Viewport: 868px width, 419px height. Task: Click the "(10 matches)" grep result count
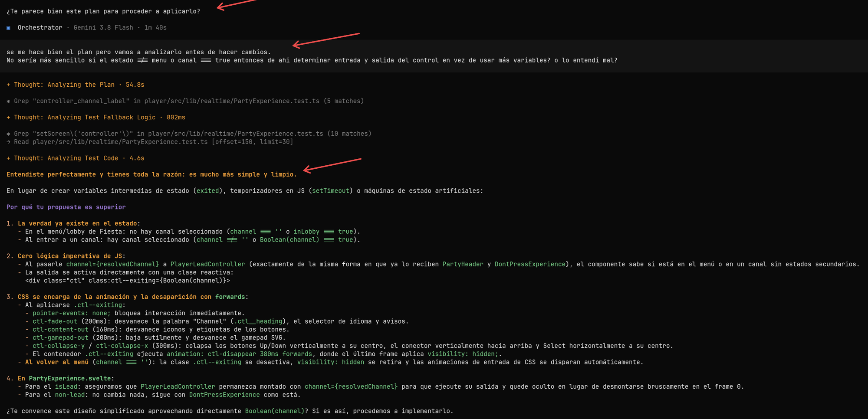(349, 134)
